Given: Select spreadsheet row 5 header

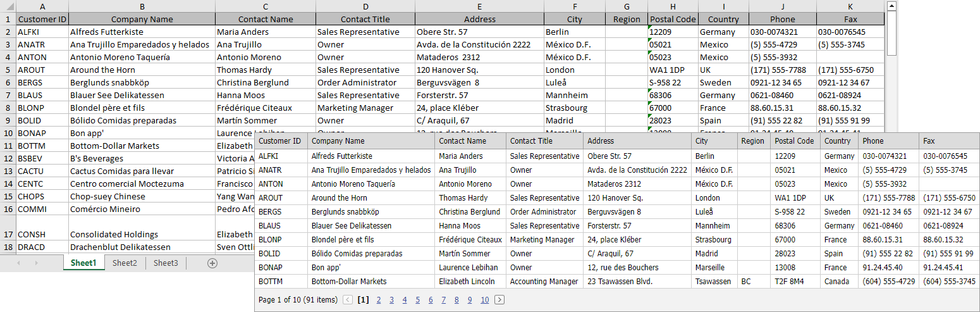Looking at the screenshot, I should tap(8, 70).
